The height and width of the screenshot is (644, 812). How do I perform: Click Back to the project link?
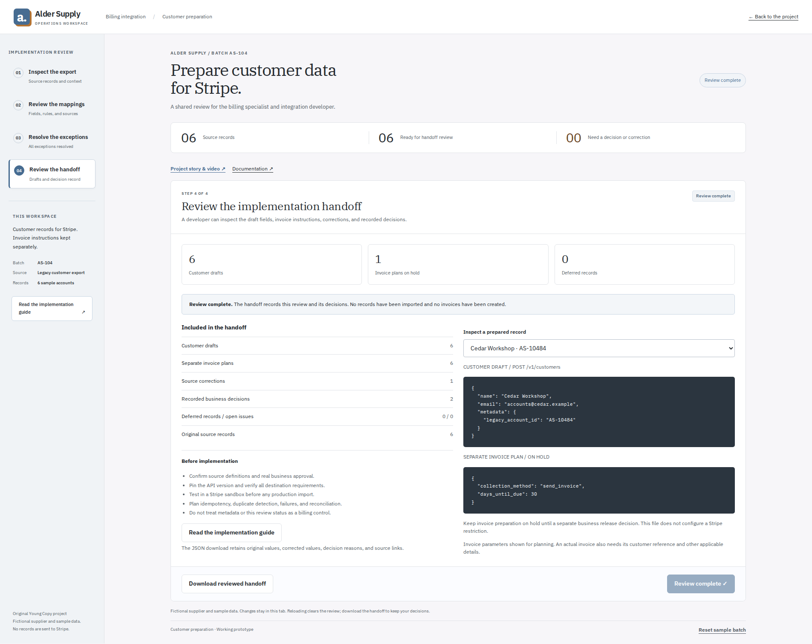click(x=773, y=17)
